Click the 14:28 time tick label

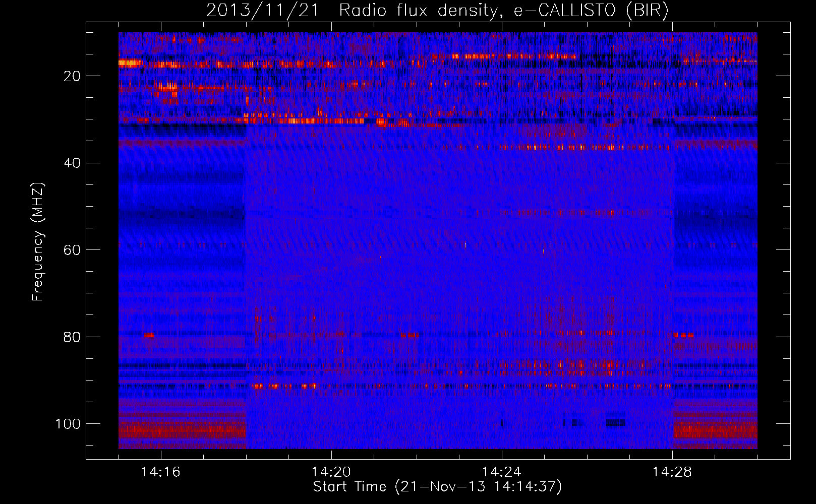672,472
